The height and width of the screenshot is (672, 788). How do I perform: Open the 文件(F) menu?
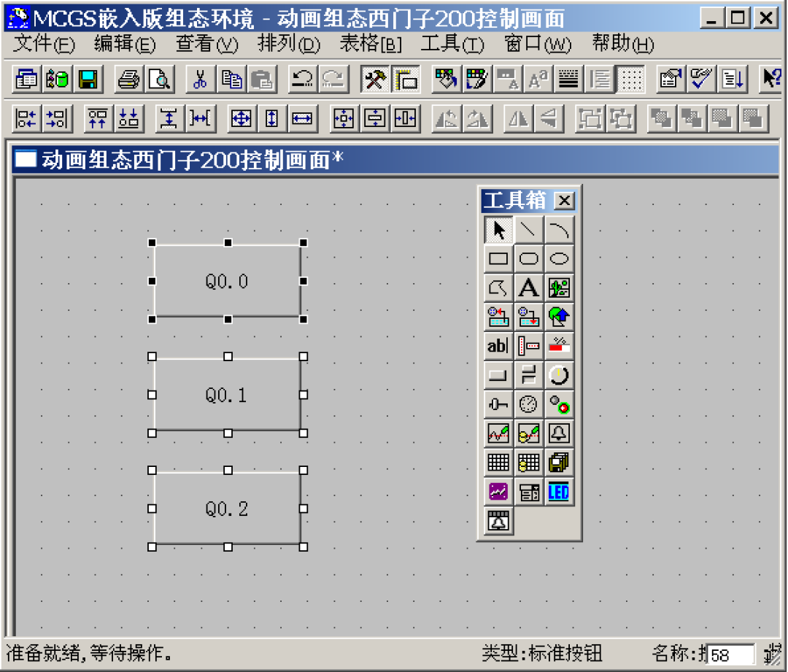44,44
